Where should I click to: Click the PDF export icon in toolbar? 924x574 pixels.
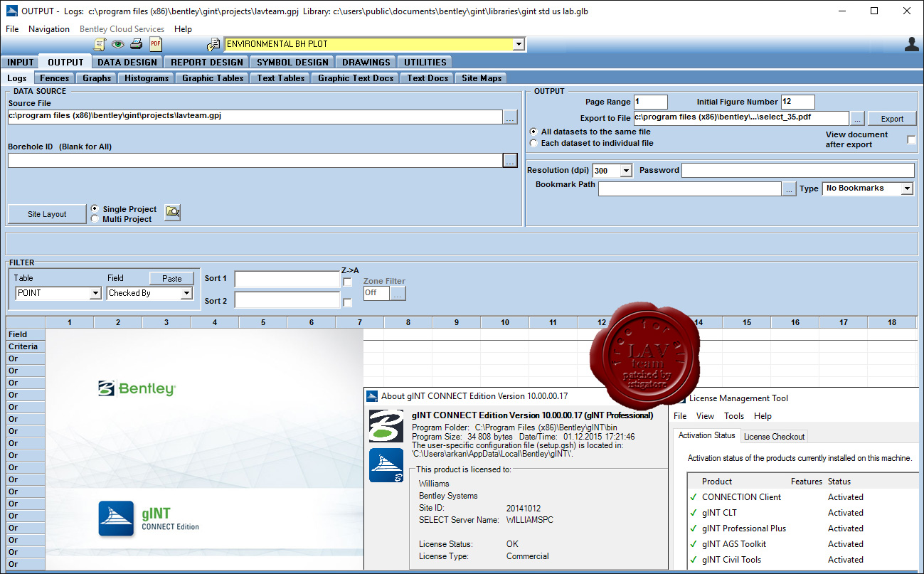point(156,45)
